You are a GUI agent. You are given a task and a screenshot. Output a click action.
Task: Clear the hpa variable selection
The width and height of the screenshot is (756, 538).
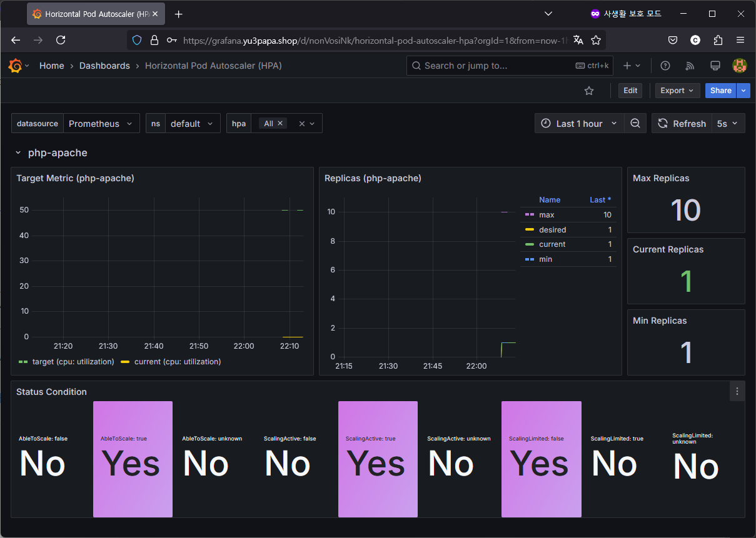tap(302, 124)
